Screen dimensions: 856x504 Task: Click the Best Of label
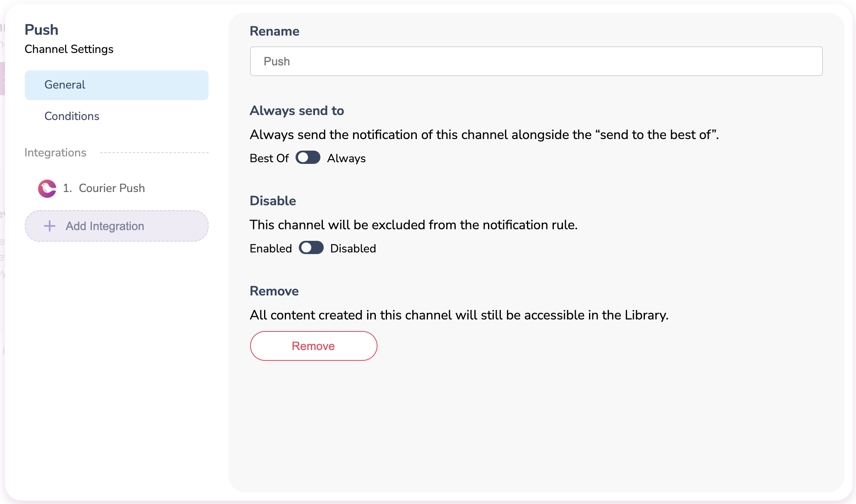click(x=269, y=158)
